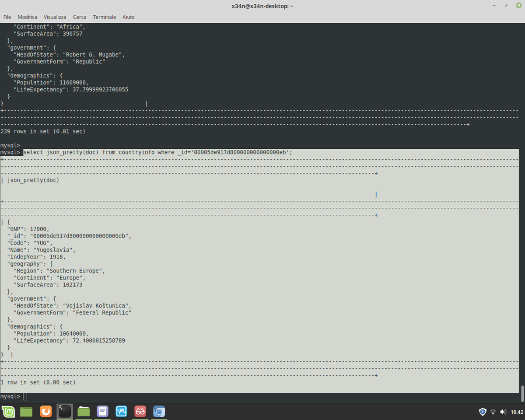Click the "LifeExpectancy": 72.4000015258789 line
Viewport: 525px width, 420px height.
tap(69, 341)
